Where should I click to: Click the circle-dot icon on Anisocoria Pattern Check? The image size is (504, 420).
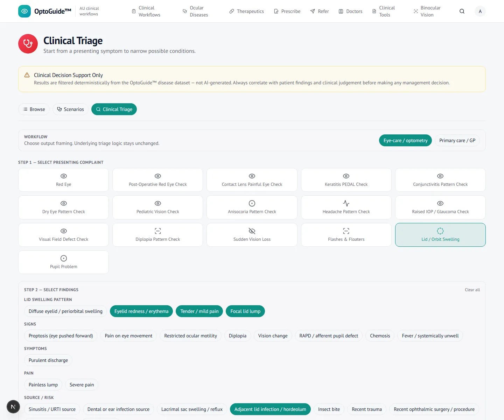coord(252,203)
